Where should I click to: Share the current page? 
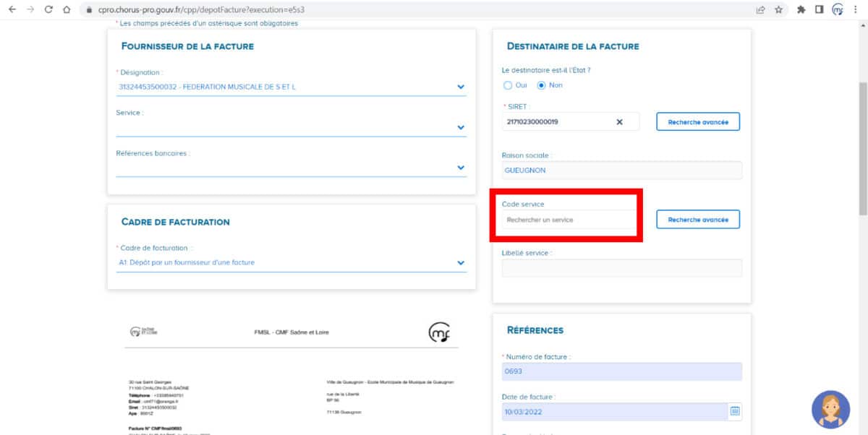(x=761, y=10)
